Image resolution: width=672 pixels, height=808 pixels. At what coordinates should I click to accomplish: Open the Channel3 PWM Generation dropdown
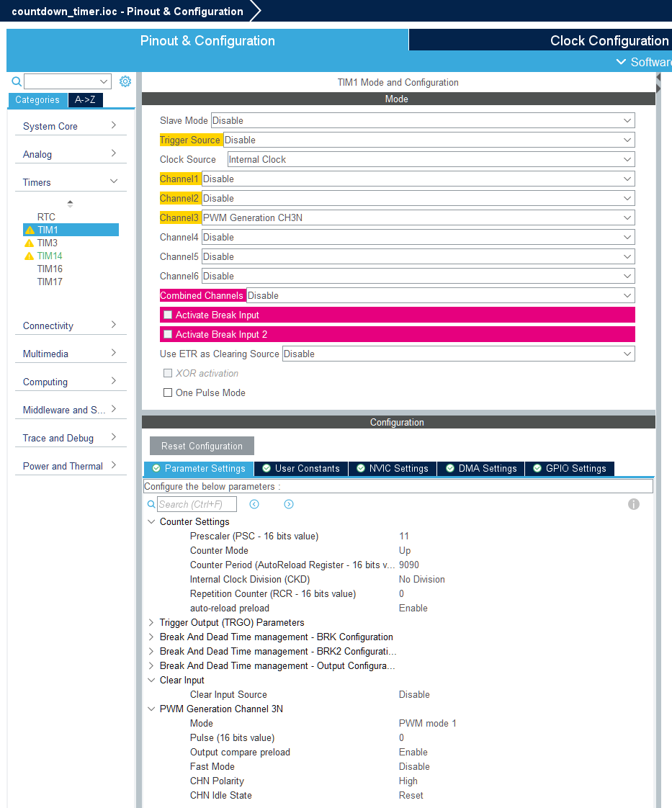[418, 218]
